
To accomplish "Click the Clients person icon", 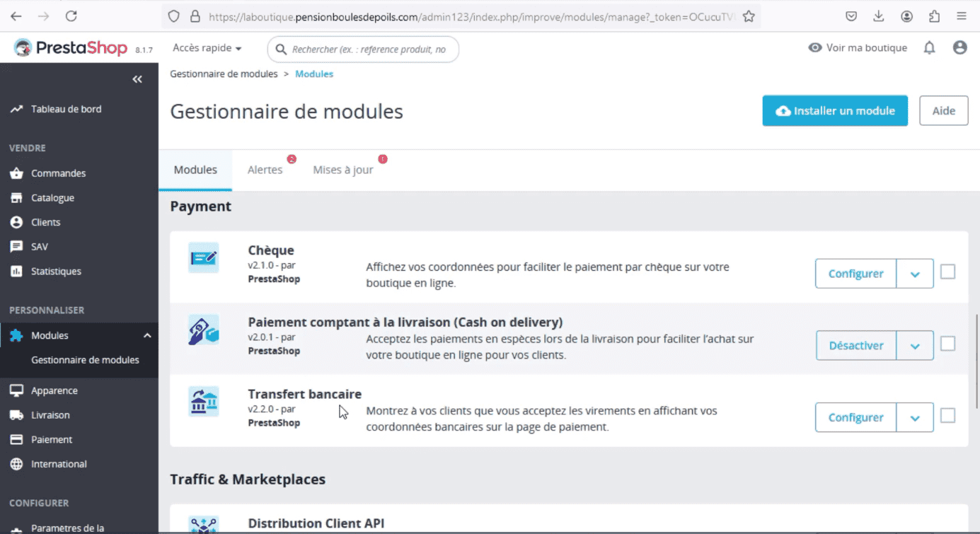I will pyautogui.click(x=16, y=222).
